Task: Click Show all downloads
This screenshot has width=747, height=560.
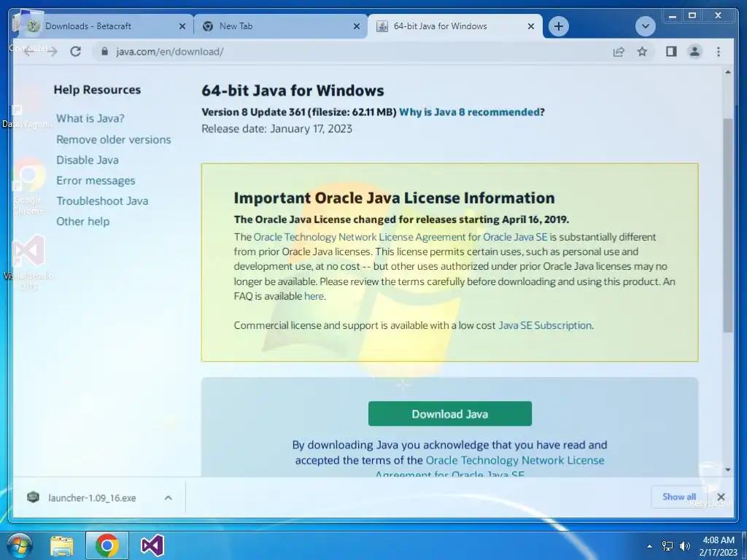Action: click(x=679, y=497)
